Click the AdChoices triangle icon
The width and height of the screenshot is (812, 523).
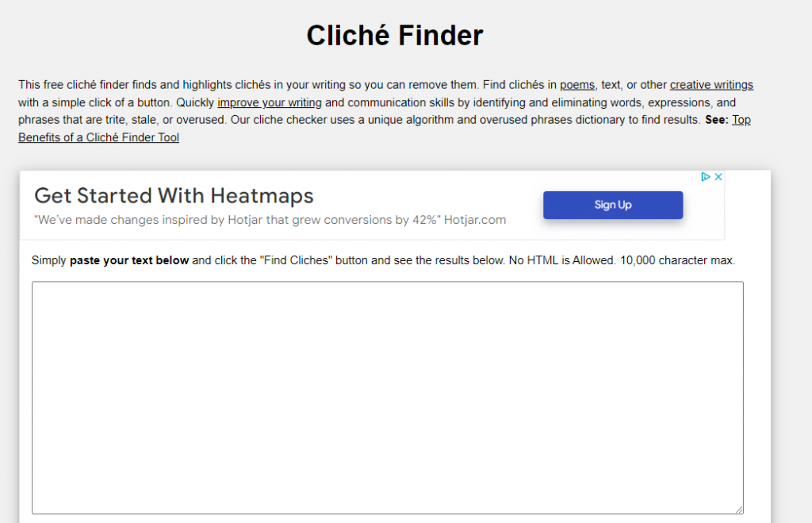pyautogui.click(x=705, y=177)
